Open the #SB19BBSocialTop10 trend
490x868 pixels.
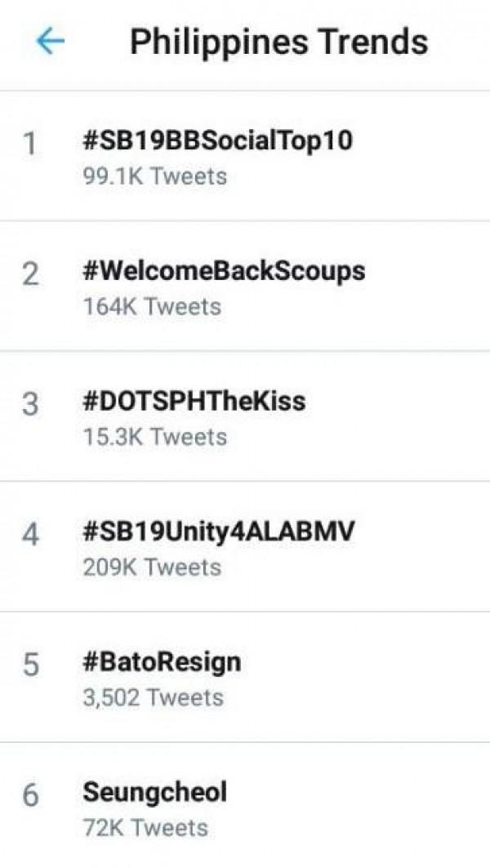pos(218,140)
